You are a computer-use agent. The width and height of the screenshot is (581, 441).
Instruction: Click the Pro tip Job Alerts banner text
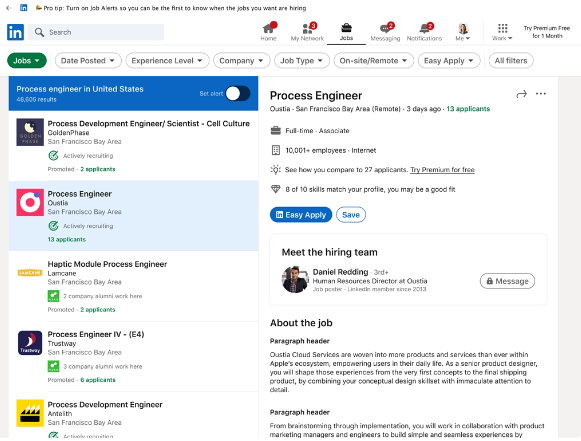(175, 8)
